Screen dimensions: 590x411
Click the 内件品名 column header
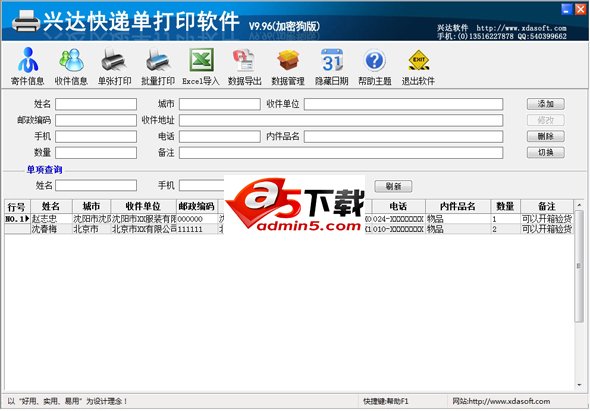point(458,207)
